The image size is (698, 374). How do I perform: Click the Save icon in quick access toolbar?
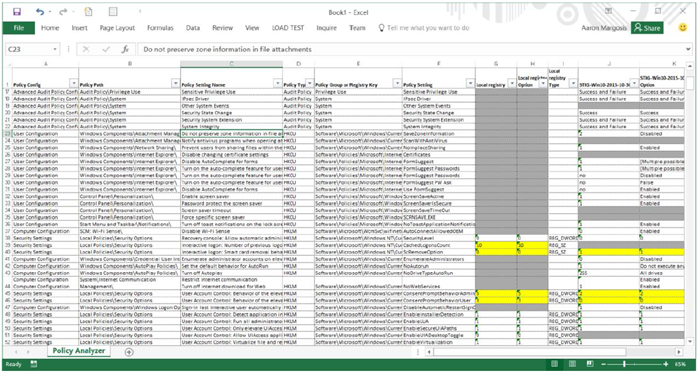pyautogui.click(x=17, y=12)
